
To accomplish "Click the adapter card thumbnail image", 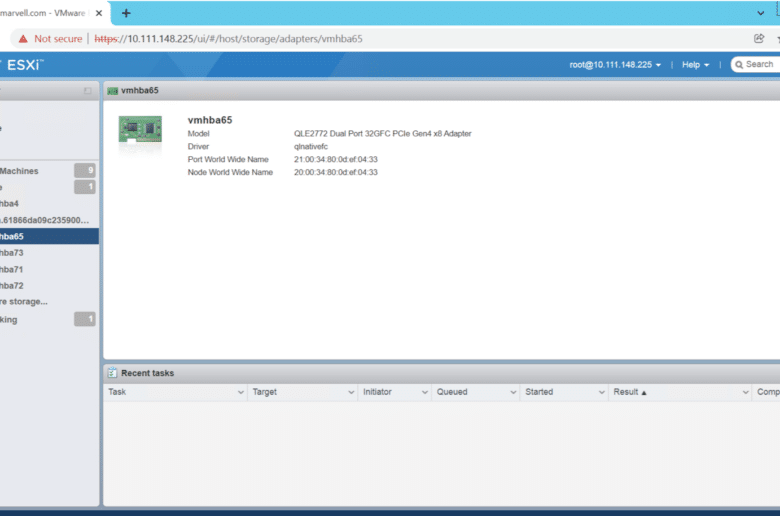I will point(140,129).
